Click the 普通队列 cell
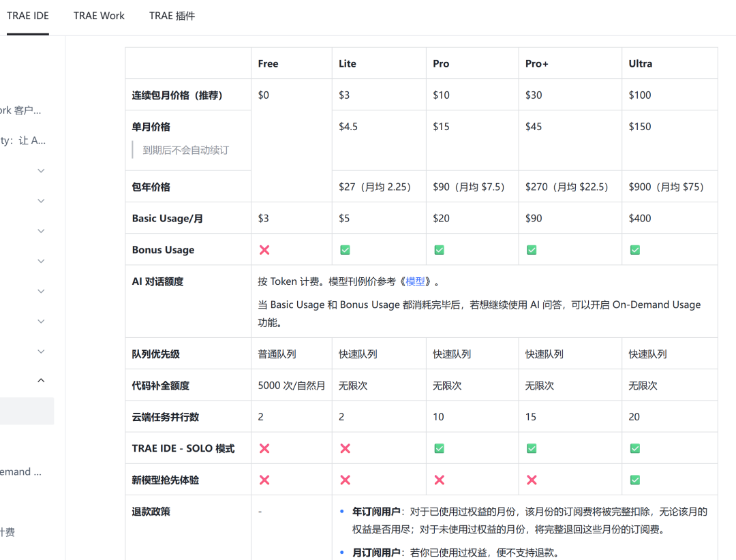 [x=277, y=354]
